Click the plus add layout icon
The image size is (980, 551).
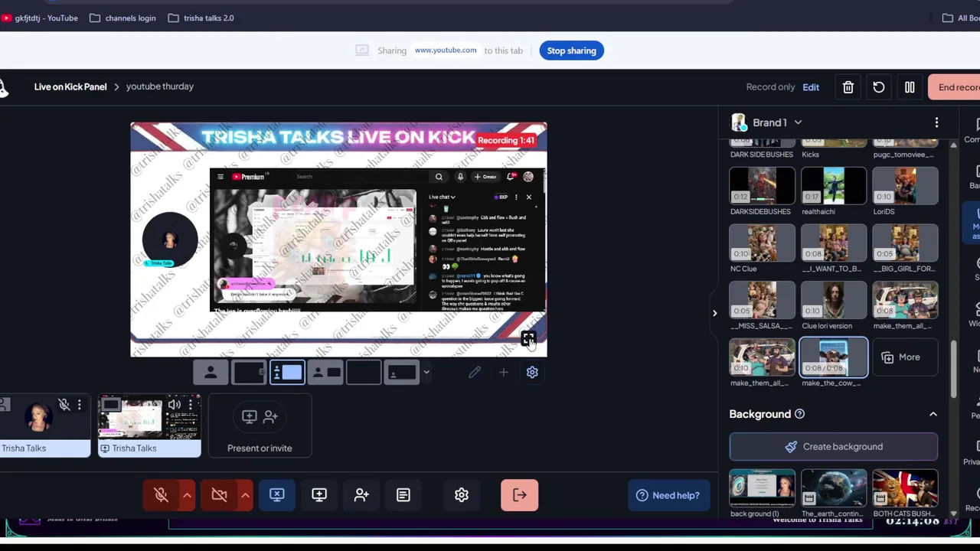(x=503, y=373)
